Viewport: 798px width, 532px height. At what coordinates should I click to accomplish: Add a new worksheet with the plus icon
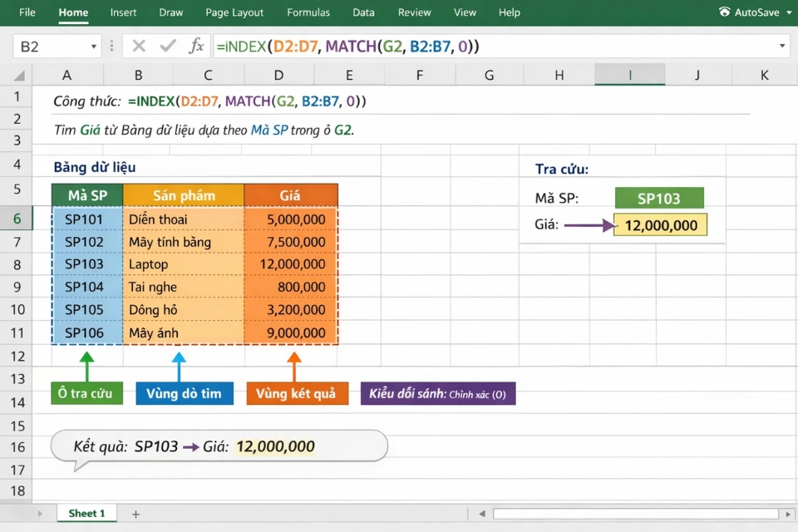pyautogui.click(x=135, y=514)
